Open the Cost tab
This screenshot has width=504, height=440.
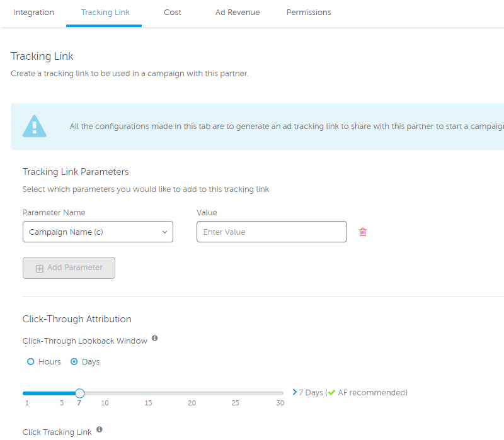pos(173,13)
